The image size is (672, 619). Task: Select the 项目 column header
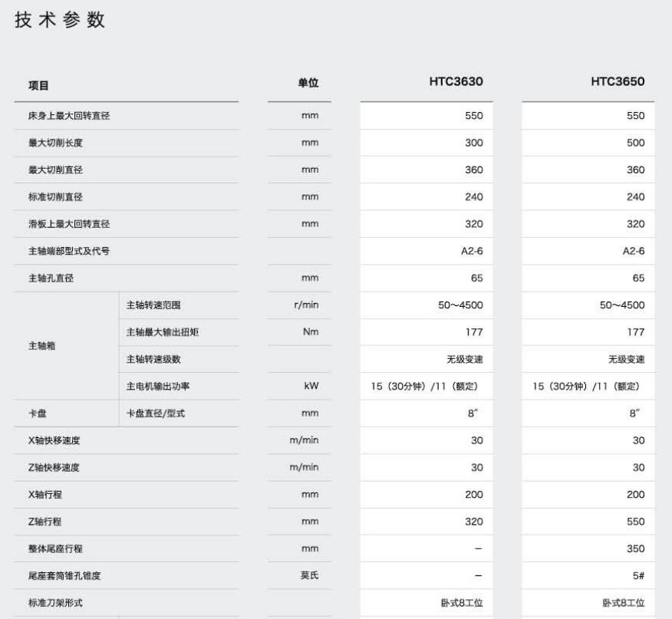[x=39, y=84]
